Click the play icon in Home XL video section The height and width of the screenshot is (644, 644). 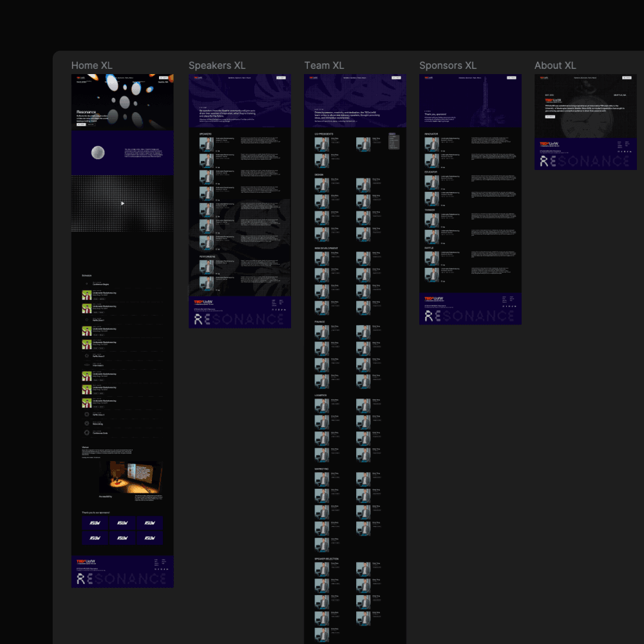point(122,204)
